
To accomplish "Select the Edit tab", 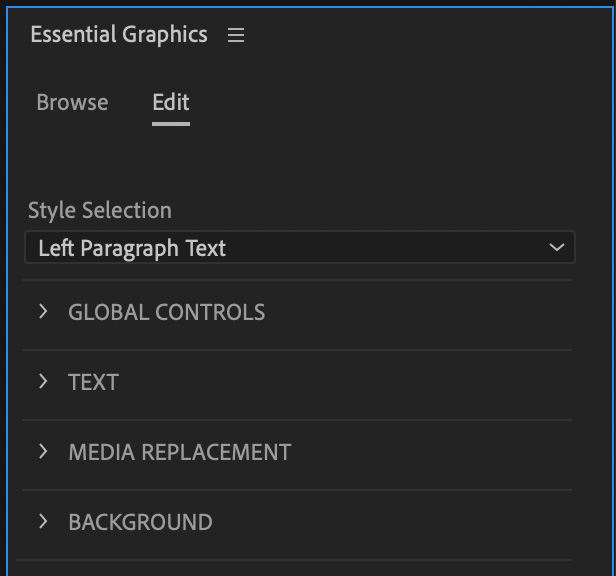I will click(170, 102).
